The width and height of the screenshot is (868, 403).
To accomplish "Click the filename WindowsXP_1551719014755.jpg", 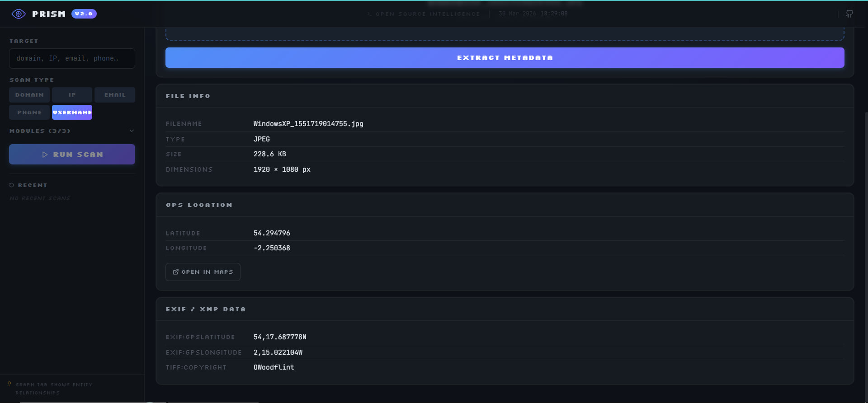I will pos(308,124).
